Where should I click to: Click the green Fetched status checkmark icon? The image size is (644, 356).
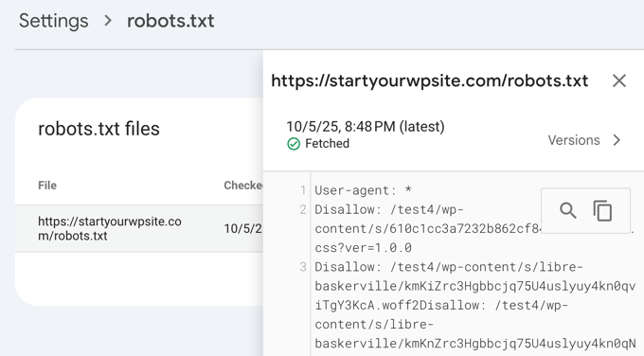(x=294, y=144)
